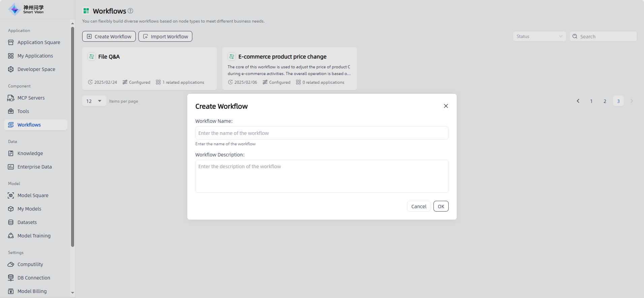Click the Datasets database icon
Viewport: 644px width, 298px height.
coord(11,222)
